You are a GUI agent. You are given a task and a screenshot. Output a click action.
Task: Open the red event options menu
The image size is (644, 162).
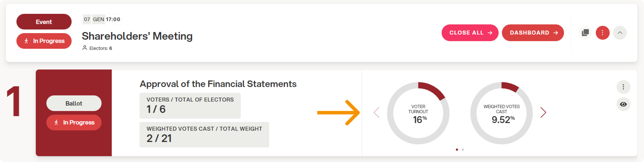(x=603, y=33)
